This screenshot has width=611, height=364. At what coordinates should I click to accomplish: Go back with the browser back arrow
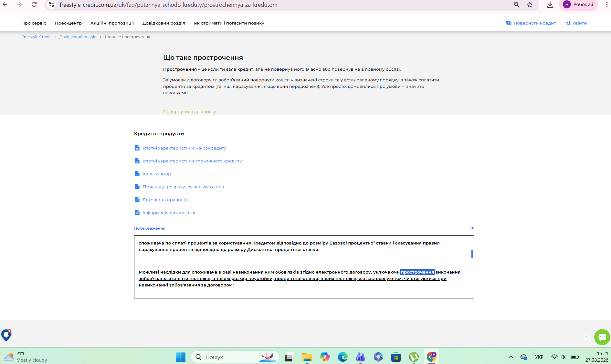coord(5,5)
